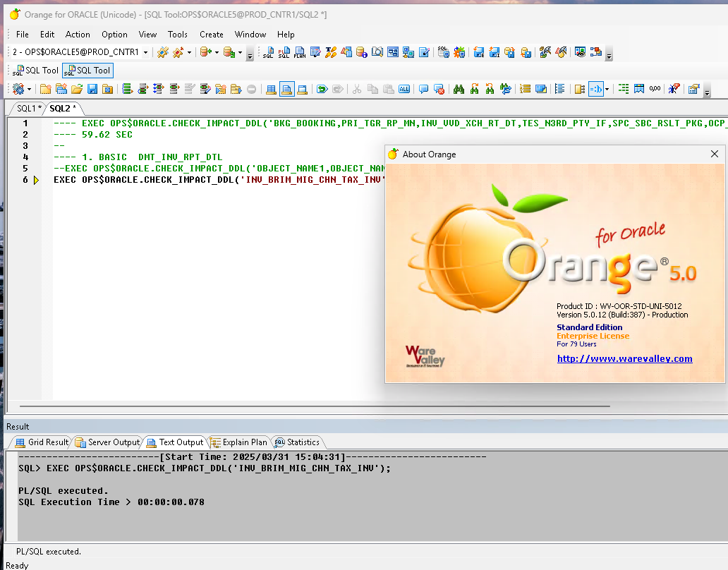Launch the Plan Tool icon
The width and height of the screenshot is (728, 570).
point(300,52)
